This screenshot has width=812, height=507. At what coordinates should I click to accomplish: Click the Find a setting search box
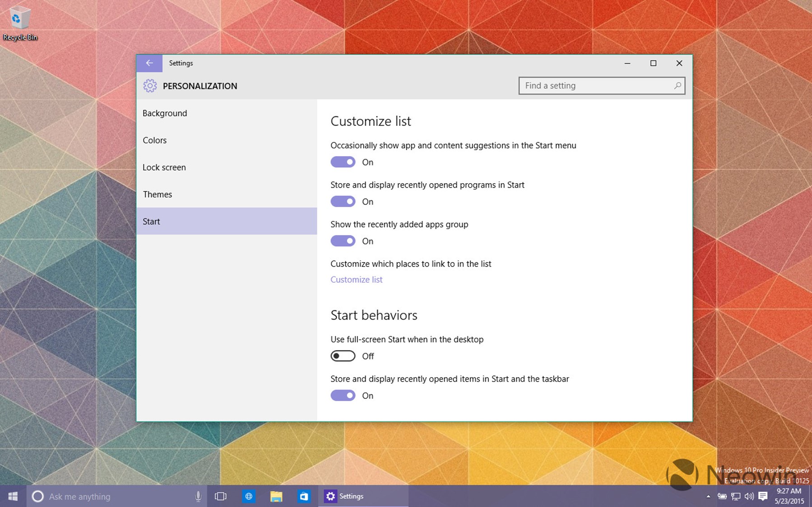pyautogui.click(x=596, y=86)
